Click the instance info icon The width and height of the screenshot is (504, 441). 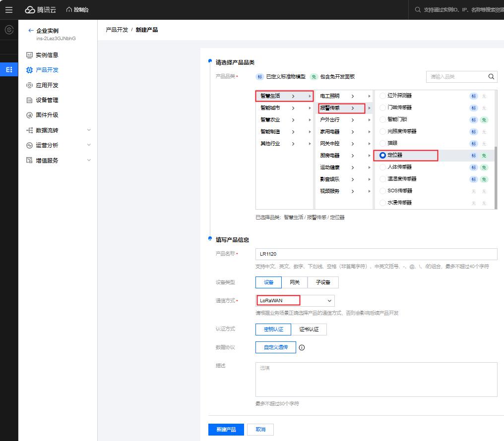tap(29, 55)
